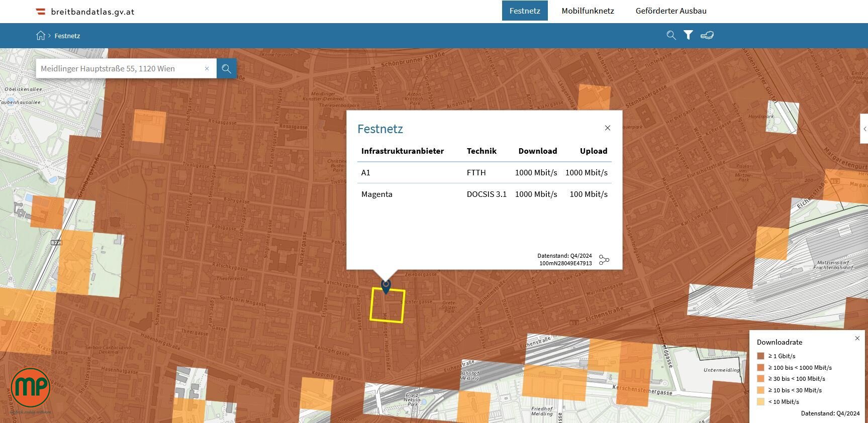Click Magenta's 100 Mbit/s upload value

click(x=589, y=194)
